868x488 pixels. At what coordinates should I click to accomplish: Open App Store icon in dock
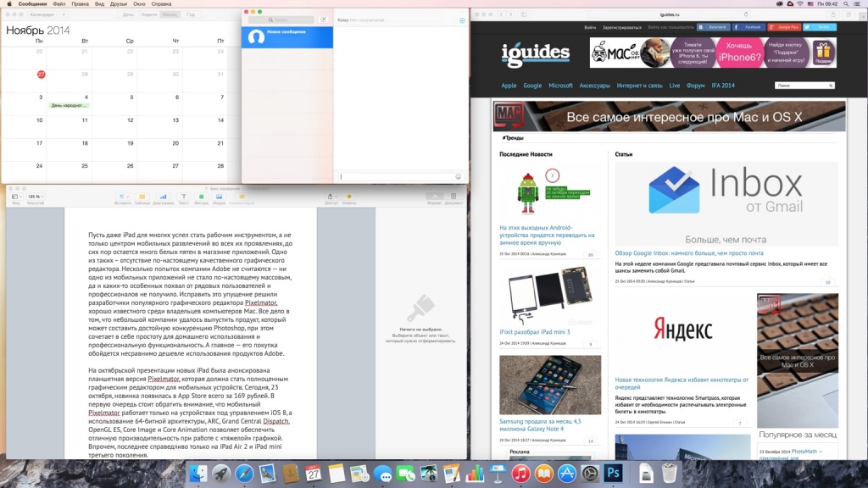[567, 474]
